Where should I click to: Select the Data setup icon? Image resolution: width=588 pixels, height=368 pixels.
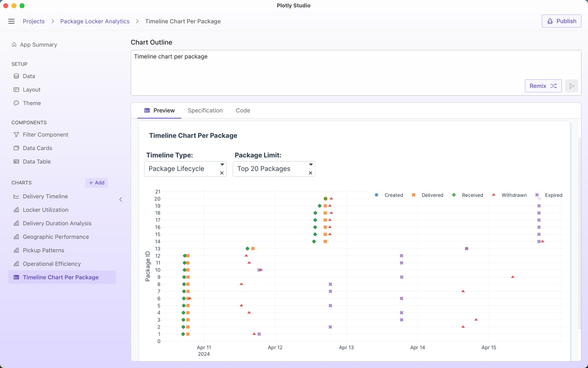point(16,76)
